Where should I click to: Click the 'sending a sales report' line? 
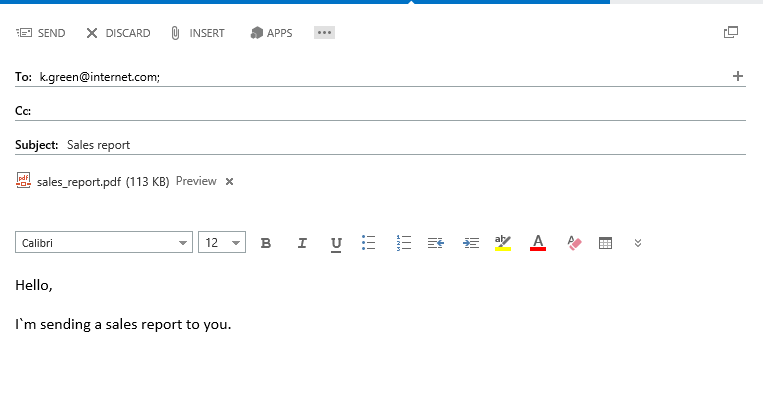[x=123, y=324]
